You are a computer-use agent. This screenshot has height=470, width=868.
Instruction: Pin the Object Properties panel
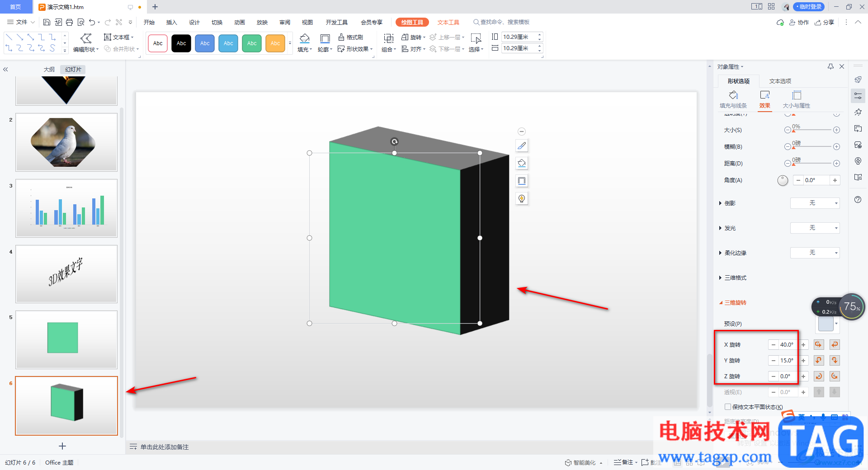pos(830,66)
